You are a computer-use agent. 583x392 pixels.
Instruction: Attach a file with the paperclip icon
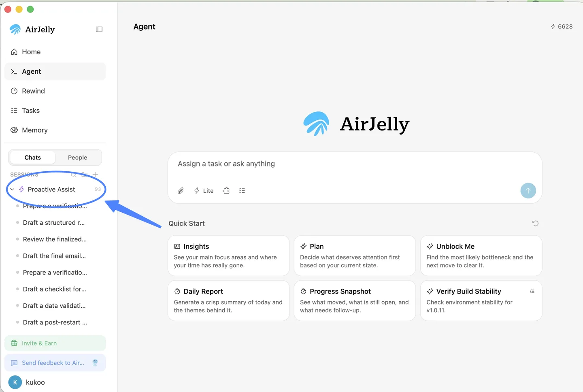(181, 191)
